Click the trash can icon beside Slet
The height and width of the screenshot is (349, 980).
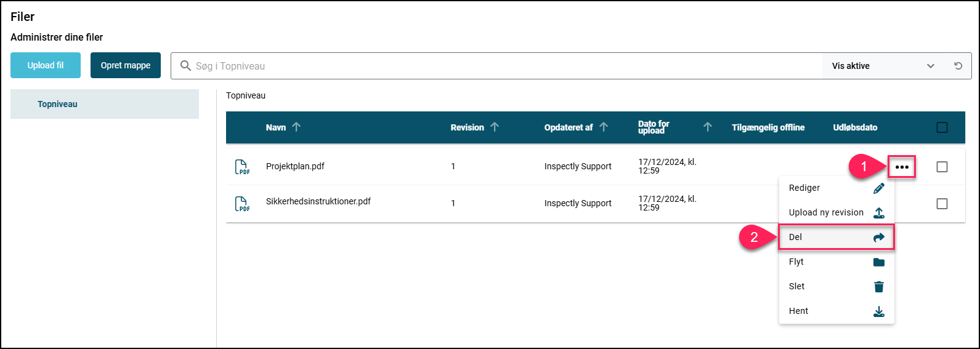879,286
